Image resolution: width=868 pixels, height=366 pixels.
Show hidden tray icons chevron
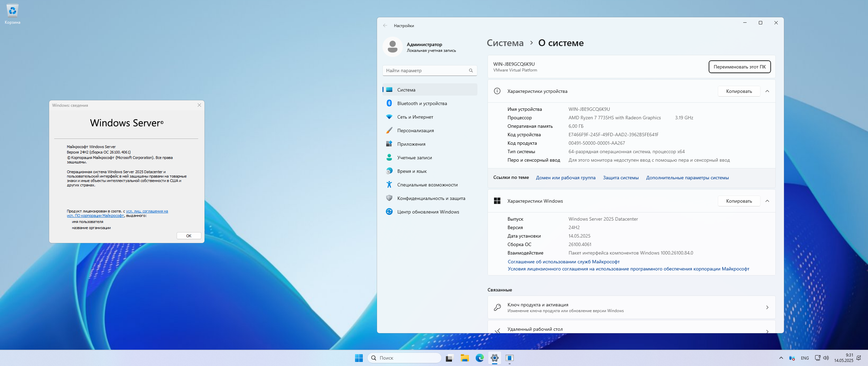tap(781, 358)
